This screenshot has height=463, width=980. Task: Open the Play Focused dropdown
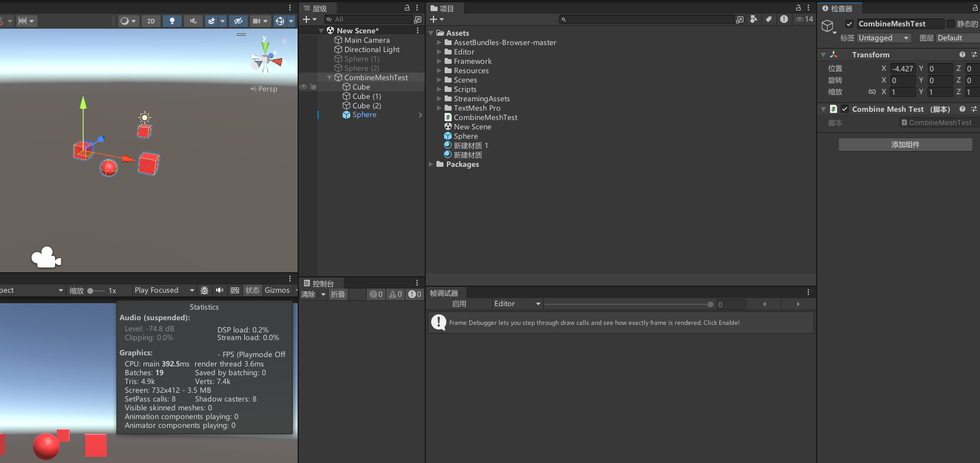pyautogui.click(x=164, y=290)
